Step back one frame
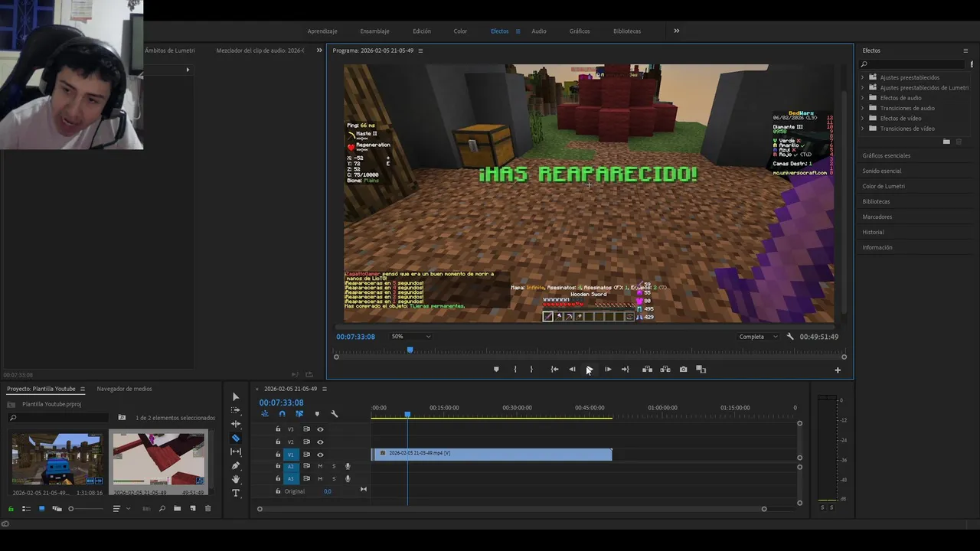Image resolution: width=980 pixels, height=551 pixels. 572,370
